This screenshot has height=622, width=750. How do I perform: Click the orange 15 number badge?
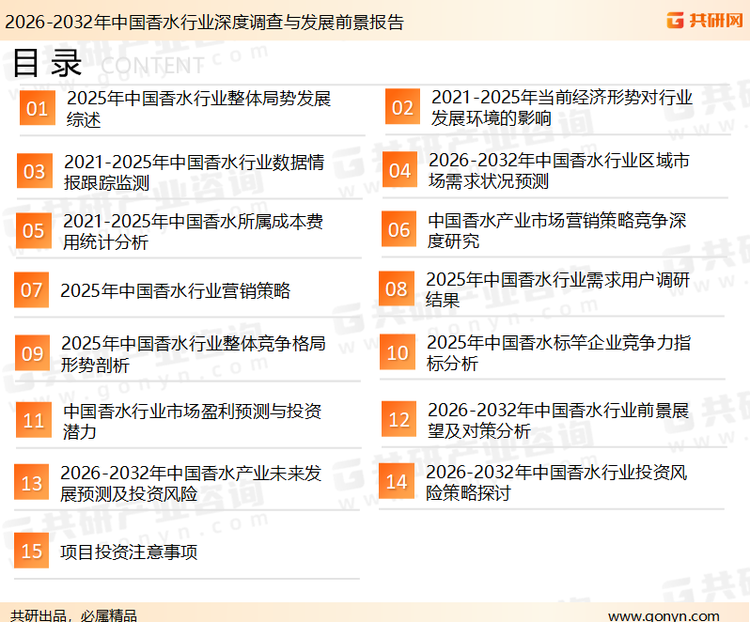pos(32,551)
